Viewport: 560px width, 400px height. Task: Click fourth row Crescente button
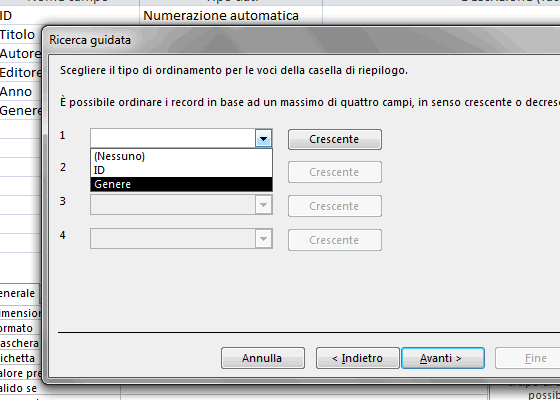tap(335, 240)
